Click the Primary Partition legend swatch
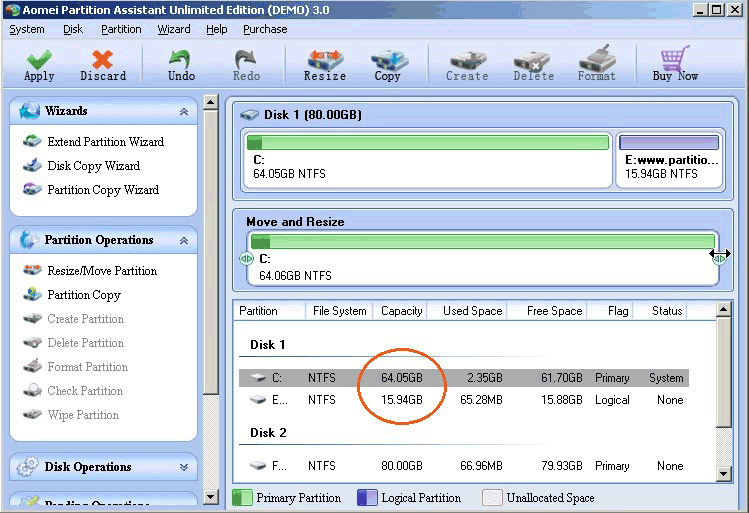 tap(242, 497)
